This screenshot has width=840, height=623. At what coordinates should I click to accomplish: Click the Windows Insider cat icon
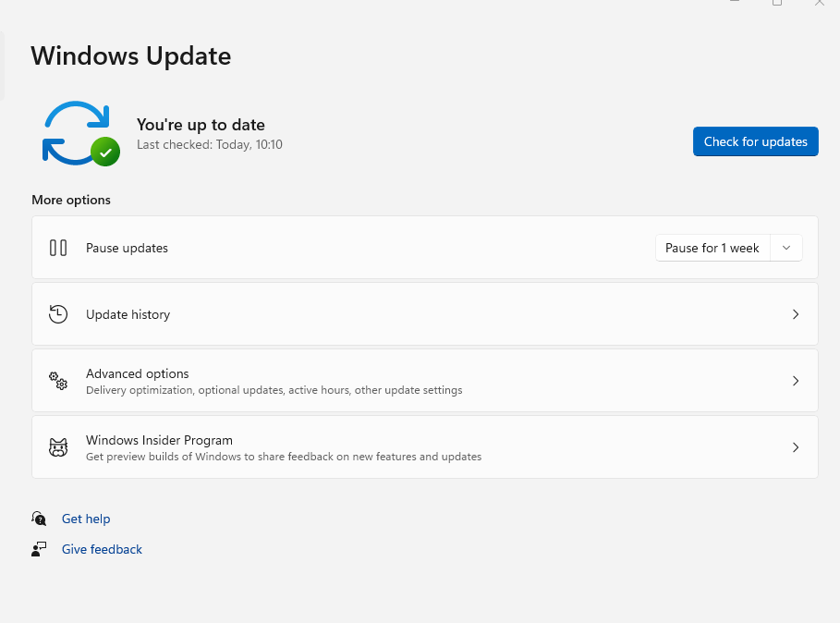(x=58, y=447)
